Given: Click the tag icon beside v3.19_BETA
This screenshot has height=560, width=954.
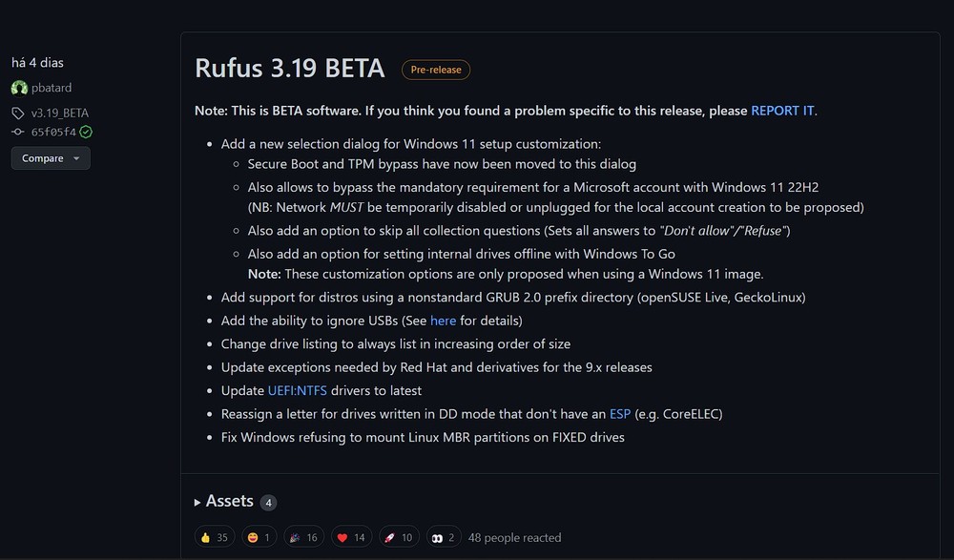Looking at the screenshot, I should point(18,113).
